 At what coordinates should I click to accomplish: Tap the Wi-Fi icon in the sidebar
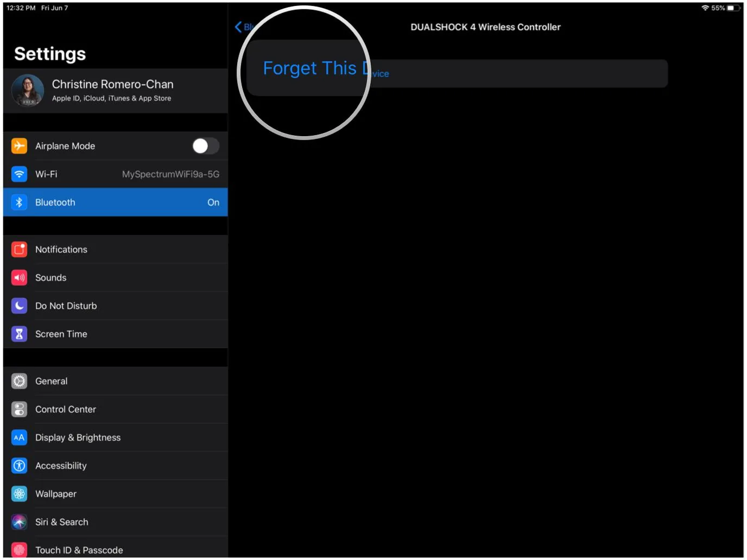click(19, 174)
